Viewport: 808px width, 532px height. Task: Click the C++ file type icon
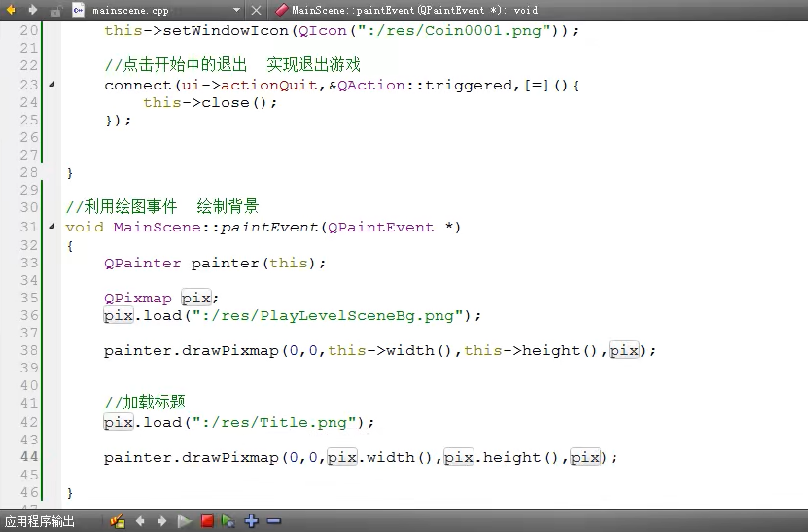click(x=78, y=10)
